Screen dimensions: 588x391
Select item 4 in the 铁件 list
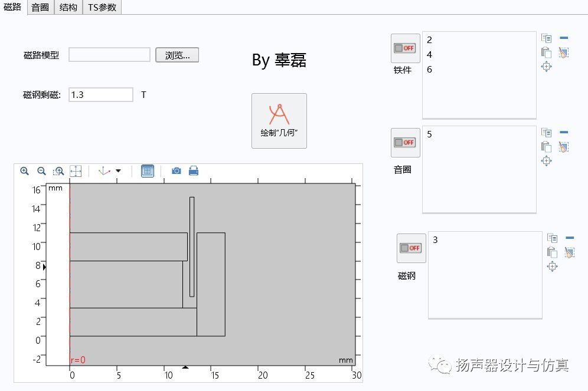click(x=430, y=55)
